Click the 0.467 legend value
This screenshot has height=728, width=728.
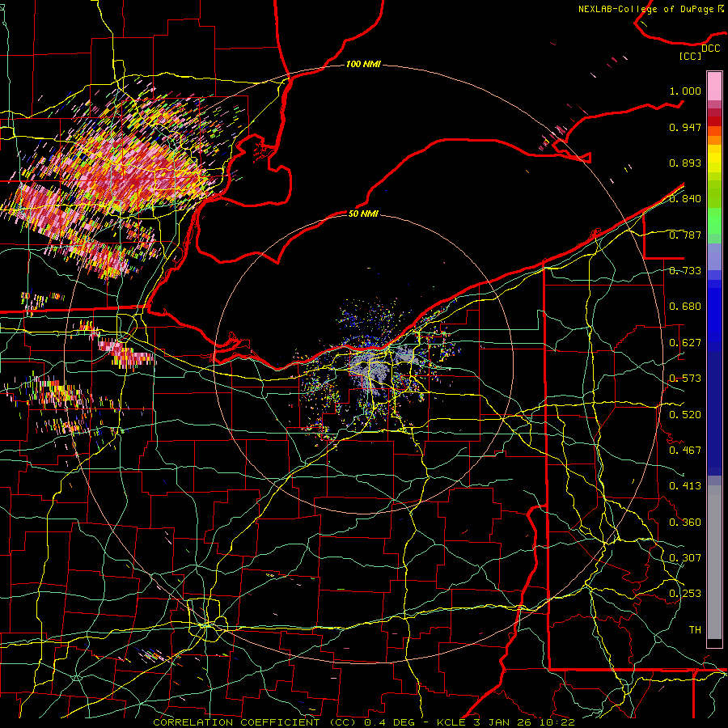pos(685,451)
